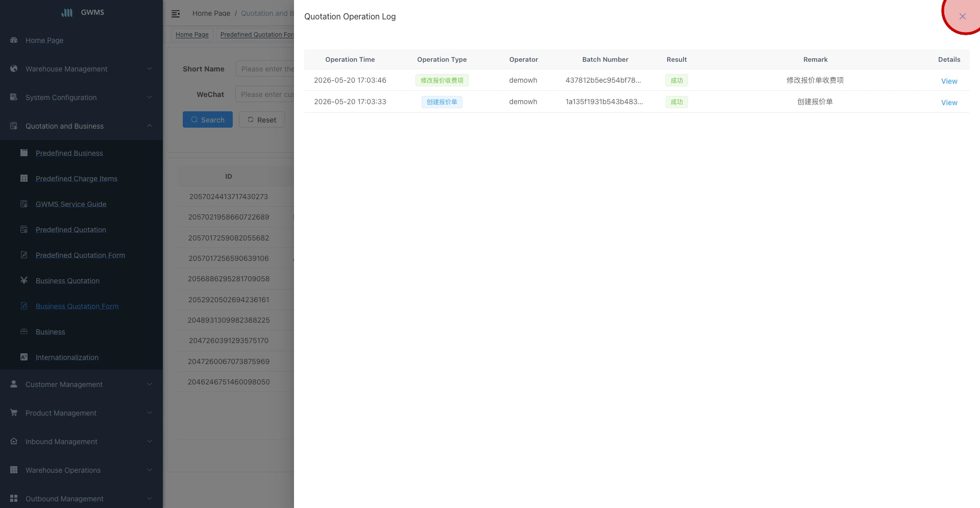Click the Warehouse Operations icon
Screen dimensions: 980x508
[x=14, y=470]
